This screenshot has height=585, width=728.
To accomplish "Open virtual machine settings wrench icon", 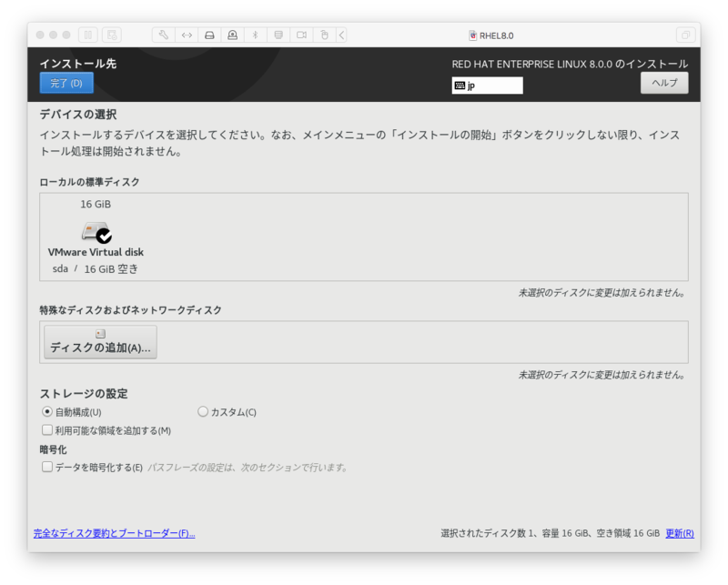I will point(164,35).
